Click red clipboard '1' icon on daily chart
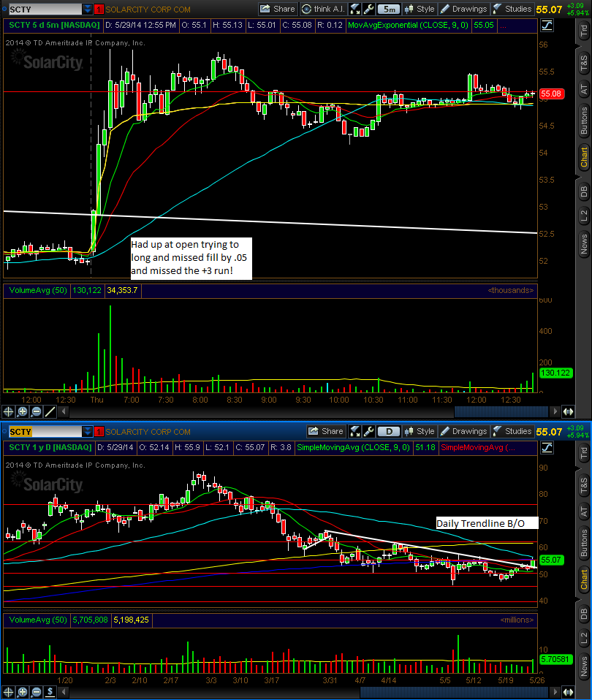This screenshot has width=592, height=700. tap(99, 432)
